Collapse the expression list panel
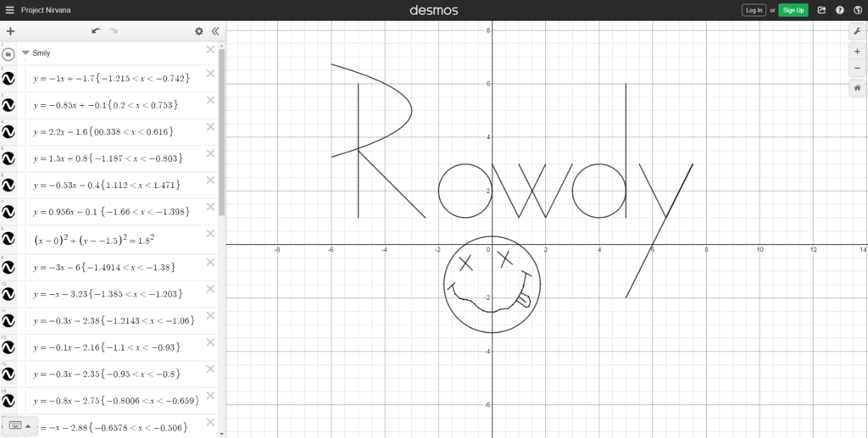This screenshot has width=868, height=438. [x=214, y=31]
